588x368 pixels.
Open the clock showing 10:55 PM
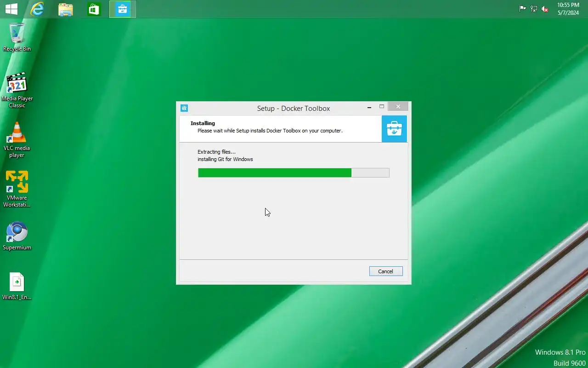pyautogui.click(x=568, y=9)
